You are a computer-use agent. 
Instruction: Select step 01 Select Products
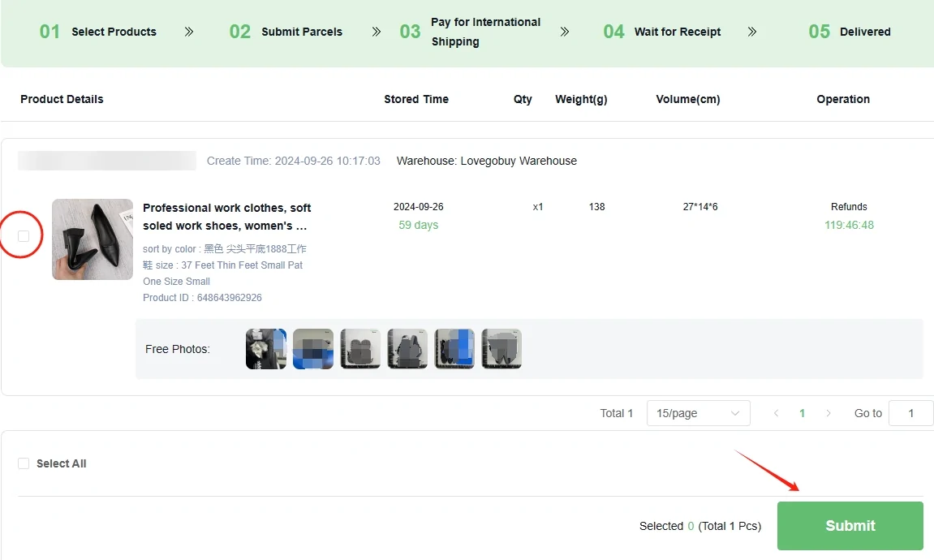[97, 32]
